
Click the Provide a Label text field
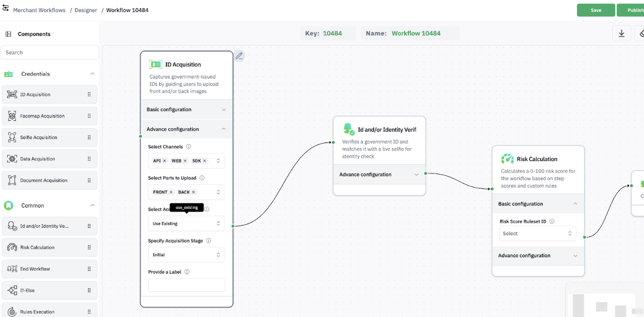[186, 285]
